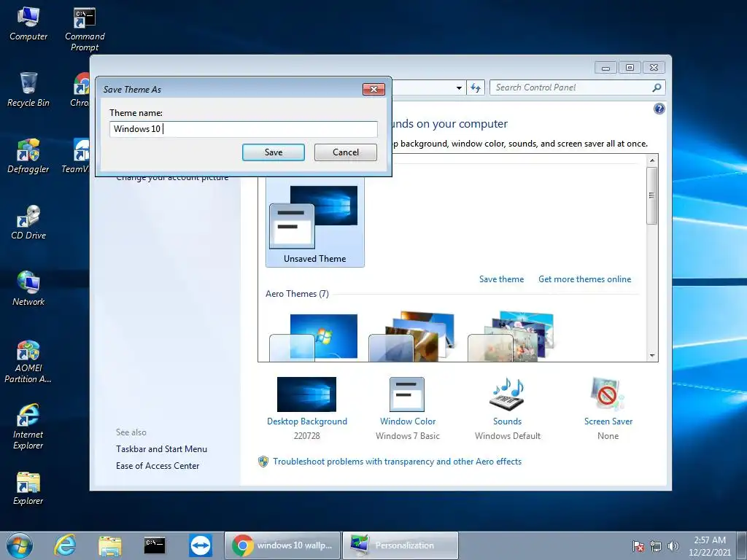Click the themes list scrollbar thumb

coord(651,195)
